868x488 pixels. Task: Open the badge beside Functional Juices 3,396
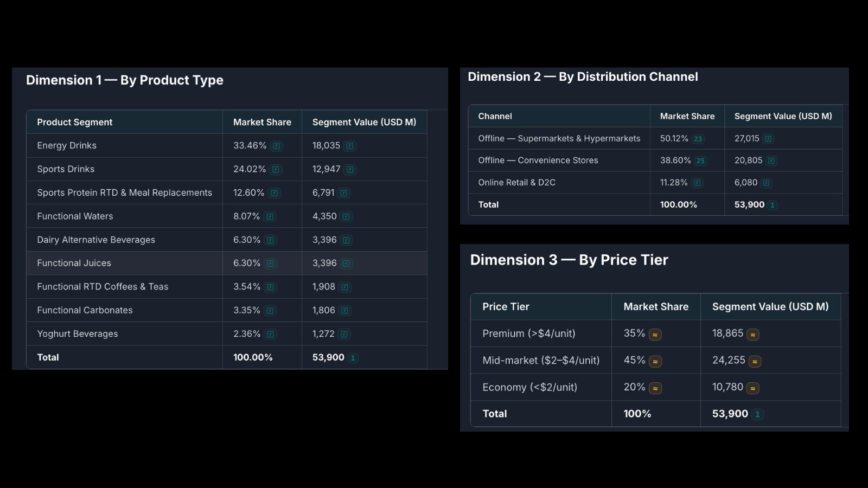pyautogui.click(x=346, y=264)
